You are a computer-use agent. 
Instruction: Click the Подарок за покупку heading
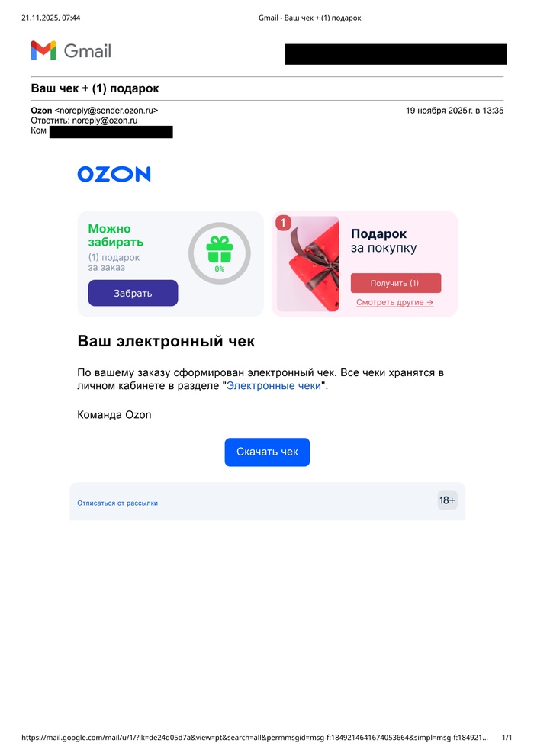coord(384,240)
